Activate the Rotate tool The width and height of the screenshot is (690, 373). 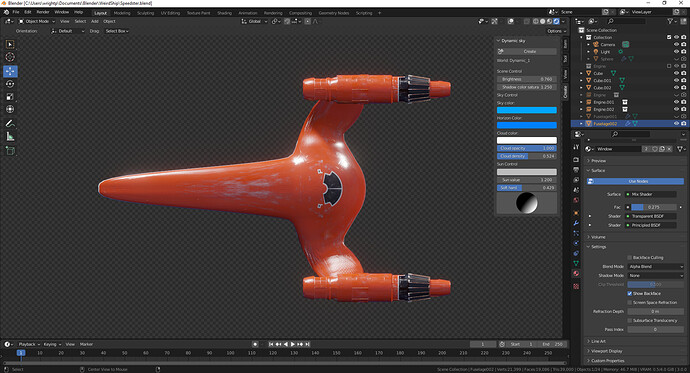coord(10,84)
